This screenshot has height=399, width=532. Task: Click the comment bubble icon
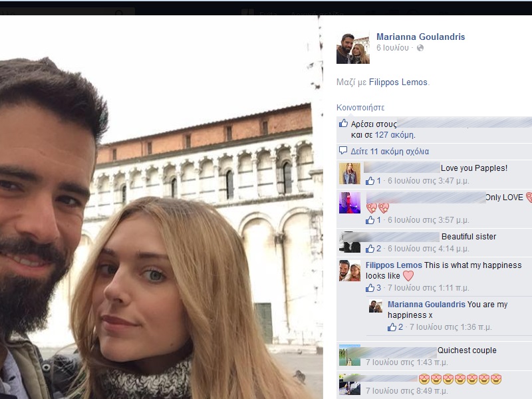coord(343,150)
